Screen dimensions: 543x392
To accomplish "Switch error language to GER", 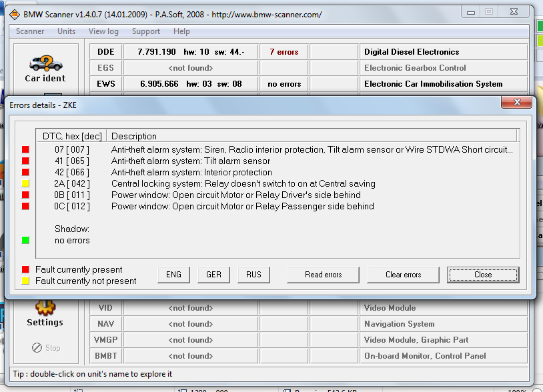I will click(213, 275).
